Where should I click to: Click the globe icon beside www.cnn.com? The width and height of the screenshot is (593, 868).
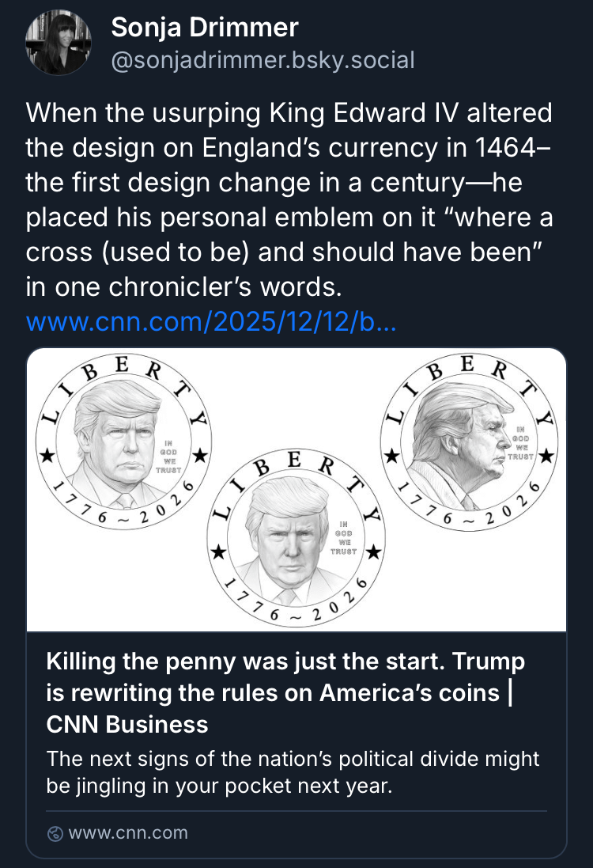55,832
